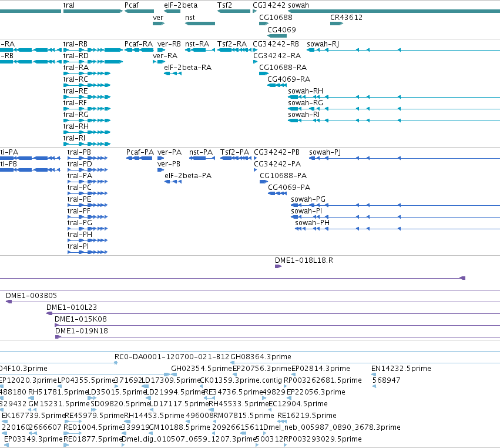The width and height of the screenshot is (500, 448).
Task: Select the eIF-2beta-RA transcript
Action: pyautogui.click(x=173, y=73)
